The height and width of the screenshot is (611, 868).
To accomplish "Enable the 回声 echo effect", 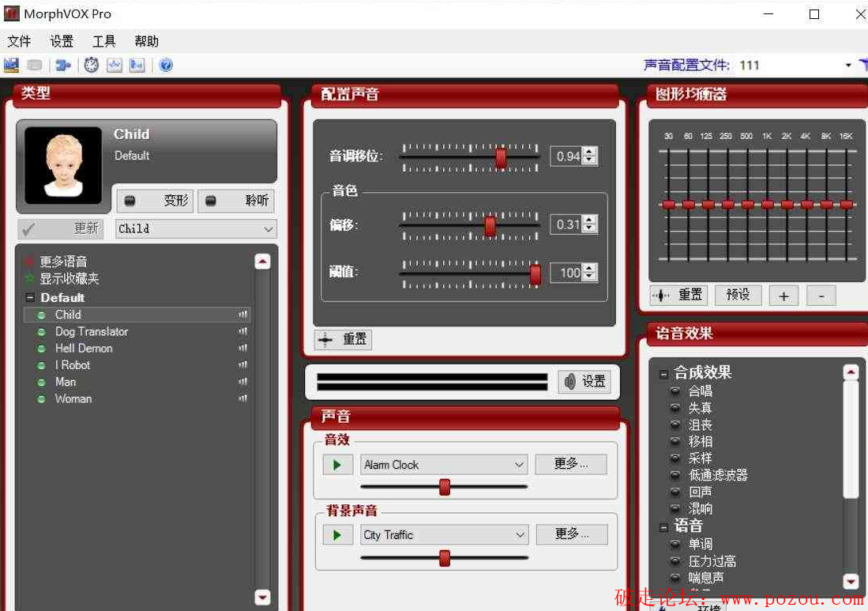I will 674,492.
